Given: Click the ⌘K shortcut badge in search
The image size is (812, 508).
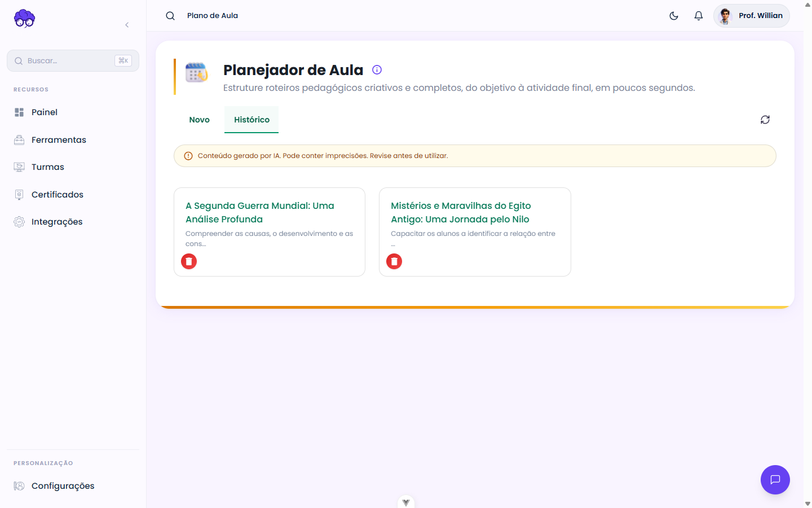Looking at the screenshot, I should tap(123, 60).
